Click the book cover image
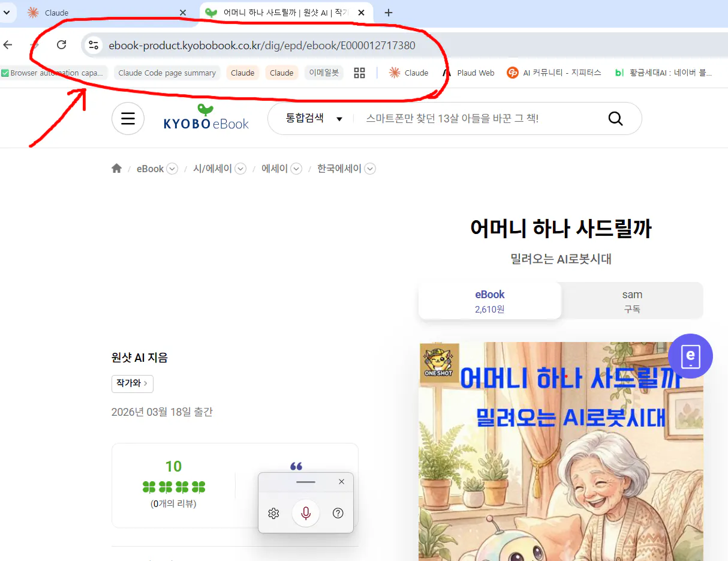This screenshot has height=561, width=728. click(561, 451)
